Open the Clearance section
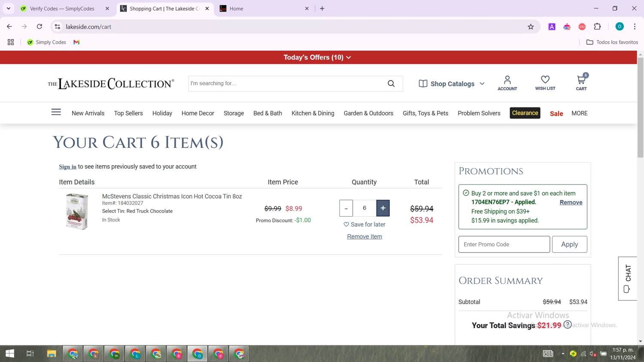This screenshot has height=362, width=644. (x=525, y=113)
